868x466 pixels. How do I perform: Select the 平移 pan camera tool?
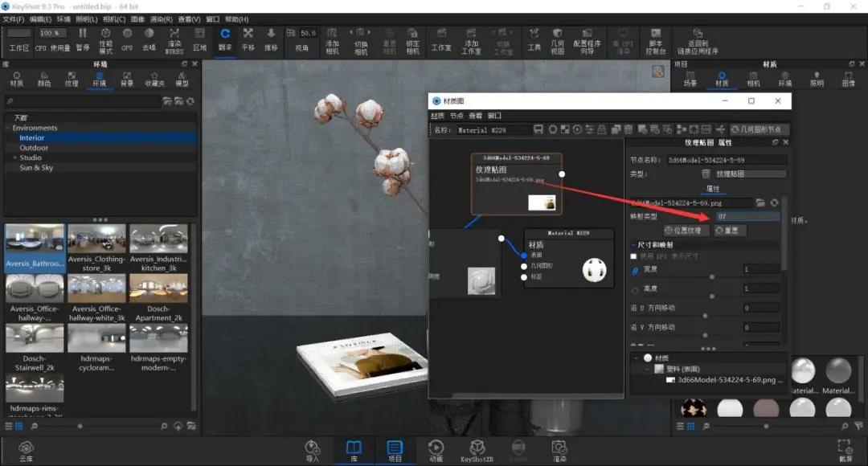click(248, 40)
